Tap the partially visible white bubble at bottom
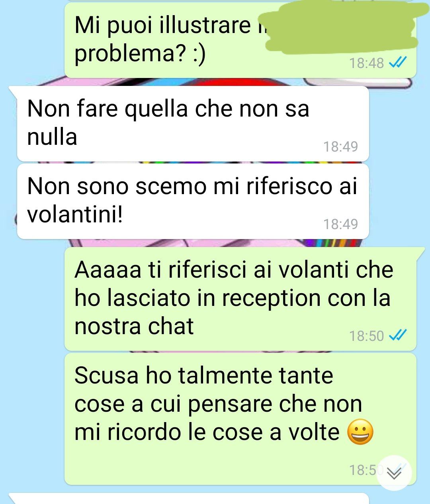This screenshot has height=504, width=430. coord(189,498)
